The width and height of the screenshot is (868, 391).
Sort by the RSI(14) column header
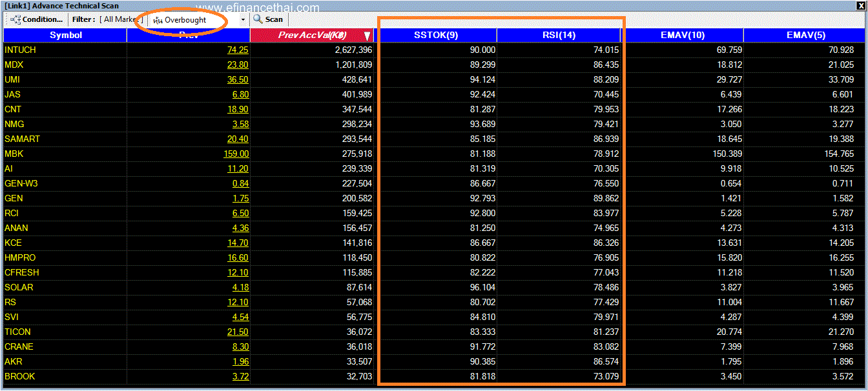[559, 35]
